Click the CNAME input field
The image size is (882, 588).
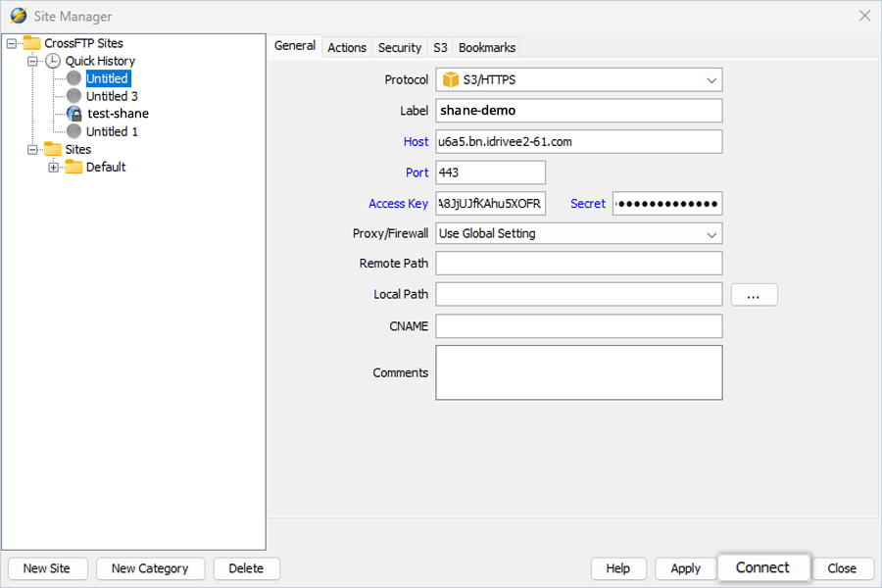tap(579, 326)
